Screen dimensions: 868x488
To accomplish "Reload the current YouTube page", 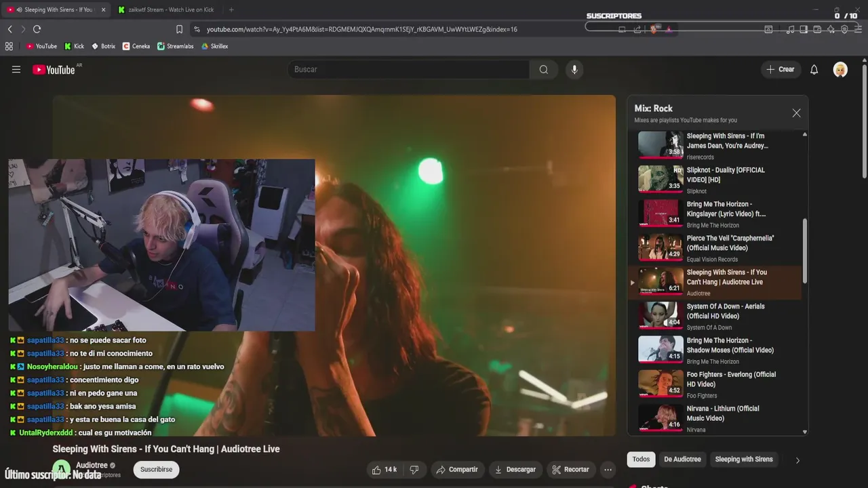I will click(x=37, y=29).
